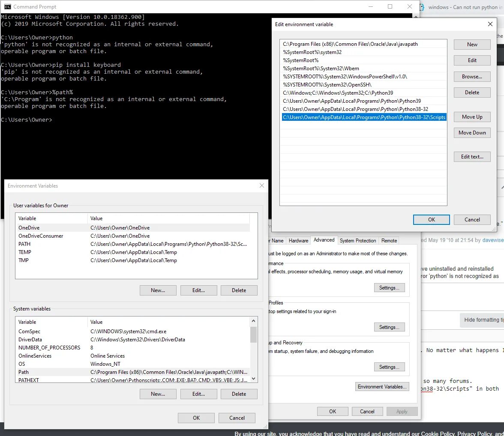Click Value column header in System variables

pyautogui.click(x=168, y=322)
